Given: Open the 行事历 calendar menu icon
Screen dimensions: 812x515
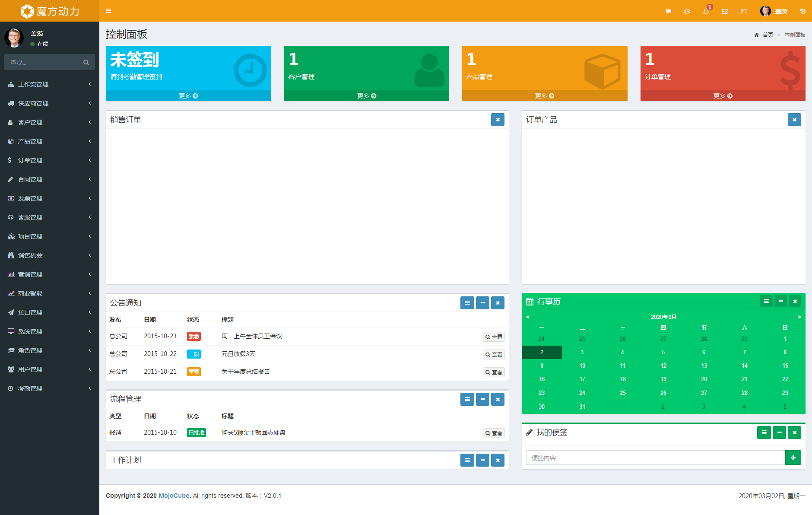Looking at the screenshot, I should [766, 301].
